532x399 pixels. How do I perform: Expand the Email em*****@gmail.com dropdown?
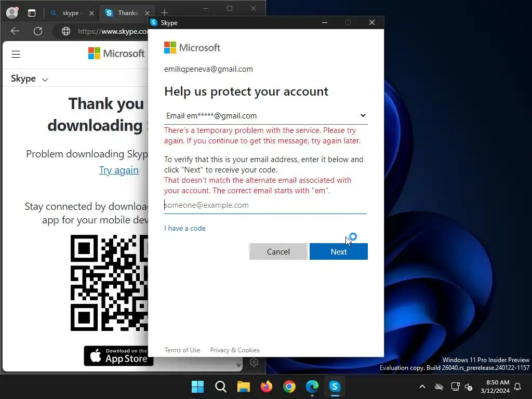tap(265, 116)
